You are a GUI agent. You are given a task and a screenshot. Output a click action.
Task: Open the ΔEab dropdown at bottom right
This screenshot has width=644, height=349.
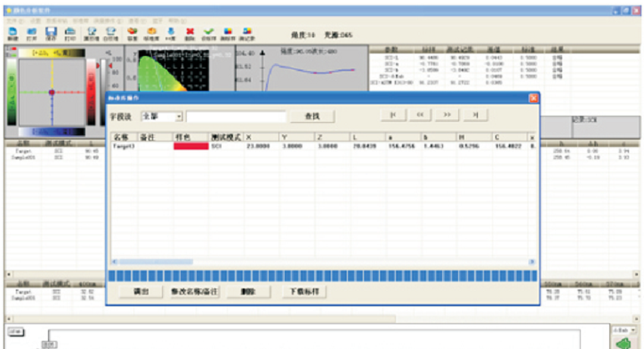(624, 330)
